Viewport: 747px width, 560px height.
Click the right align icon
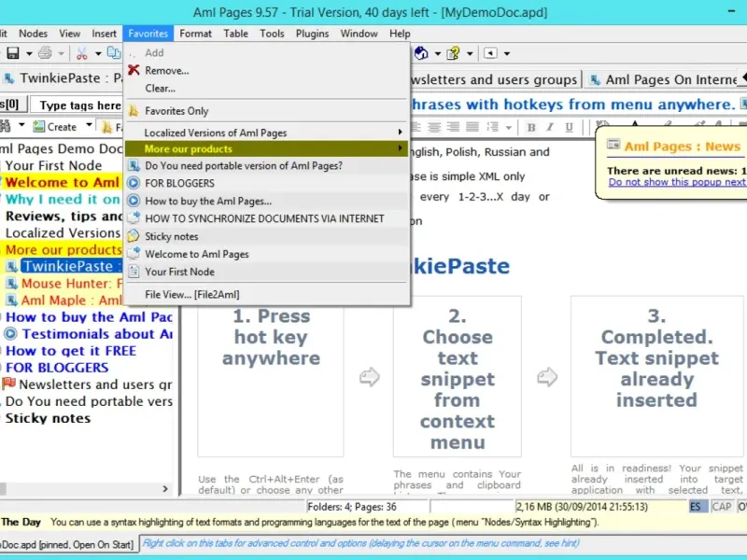pos(453,127)
